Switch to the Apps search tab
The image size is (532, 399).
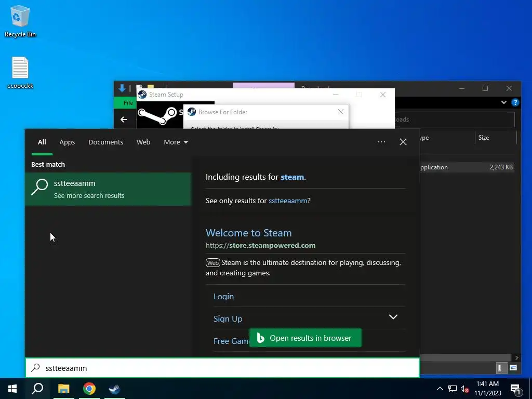tap(67, 142)
